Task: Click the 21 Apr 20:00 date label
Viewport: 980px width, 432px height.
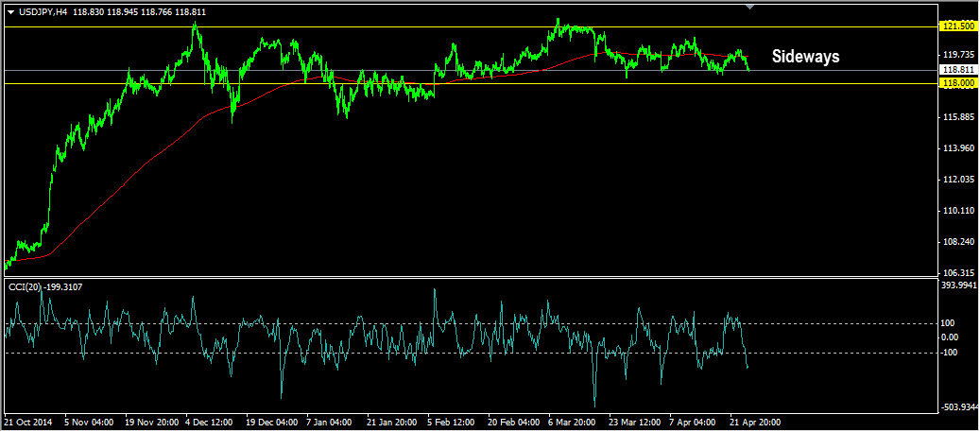Action: 757,423
